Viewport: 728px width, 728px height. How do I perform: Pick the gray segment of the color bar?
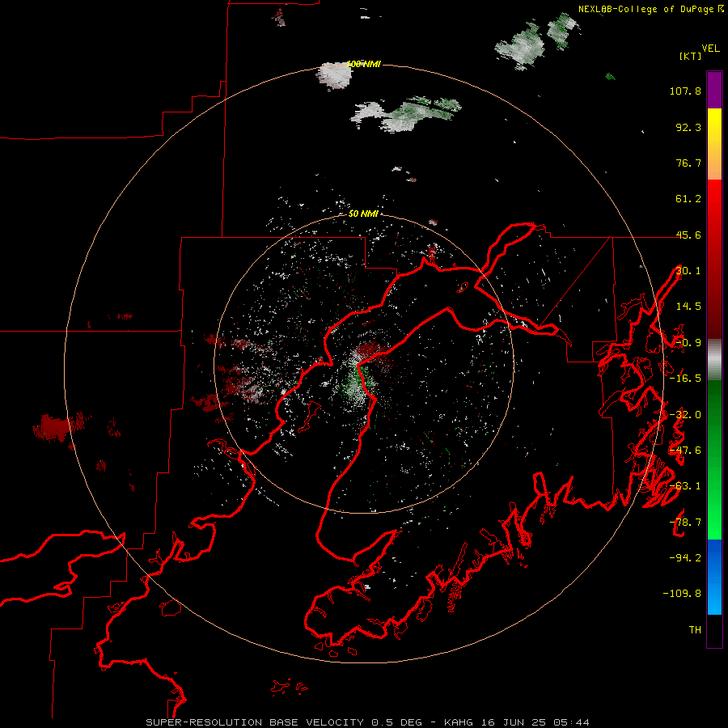[714, 360]
